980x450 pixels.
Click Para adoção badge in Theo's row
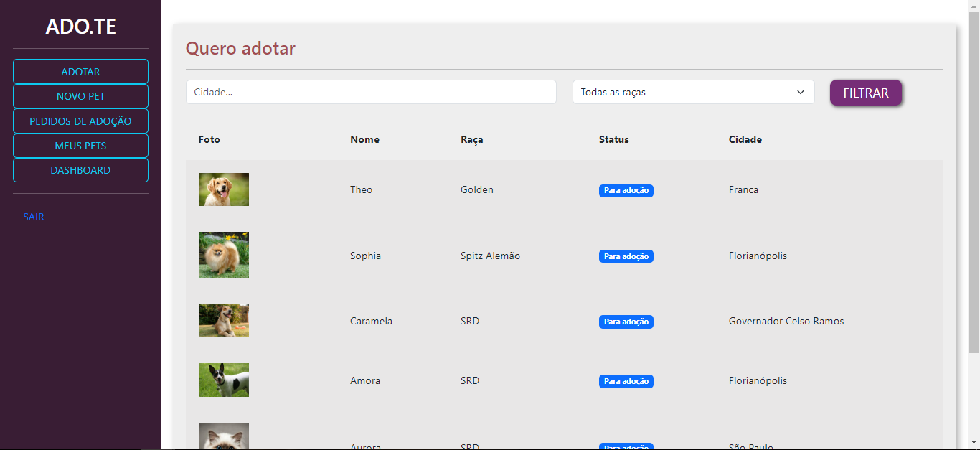pos(626,190)
